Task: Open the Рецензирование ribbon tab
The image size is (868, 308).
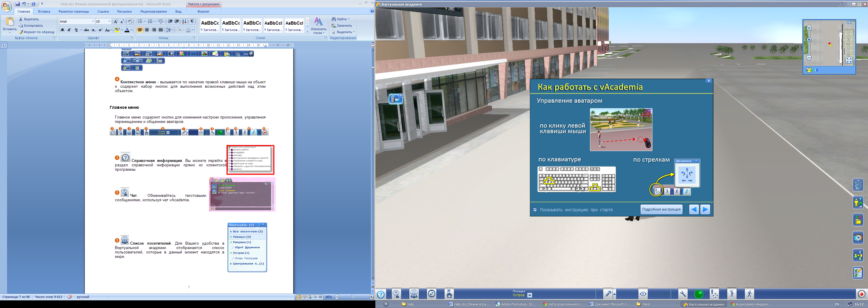Action: tap(153, 11)
